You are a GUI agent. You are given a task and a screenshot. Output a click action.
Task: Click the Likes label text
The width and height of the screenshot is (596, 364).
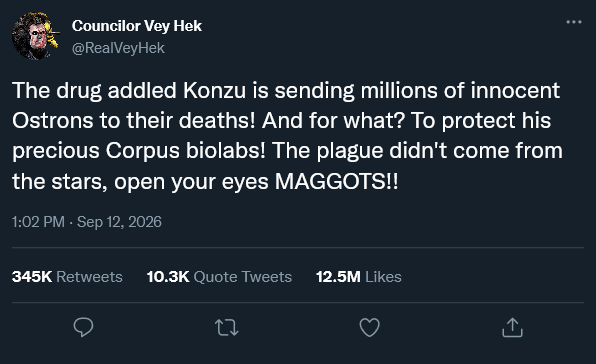coord(383,277)
